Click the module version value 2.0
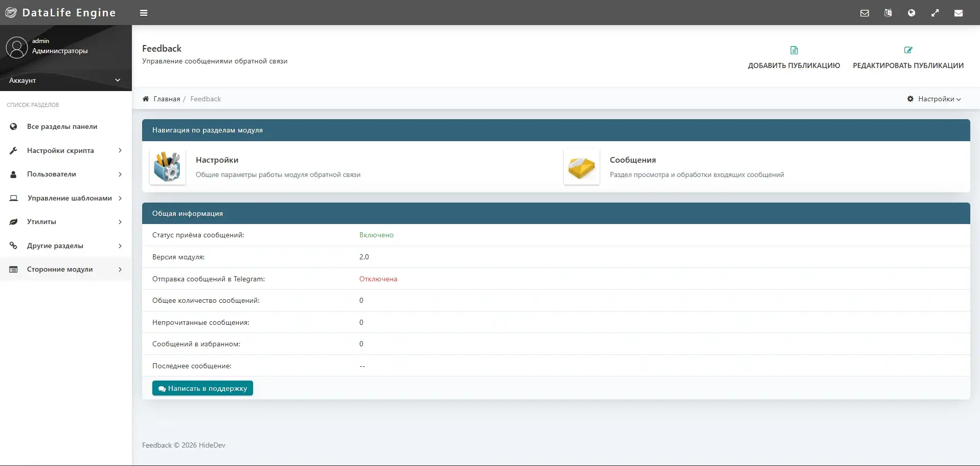980x466 pixels. [x=364, y=257]
